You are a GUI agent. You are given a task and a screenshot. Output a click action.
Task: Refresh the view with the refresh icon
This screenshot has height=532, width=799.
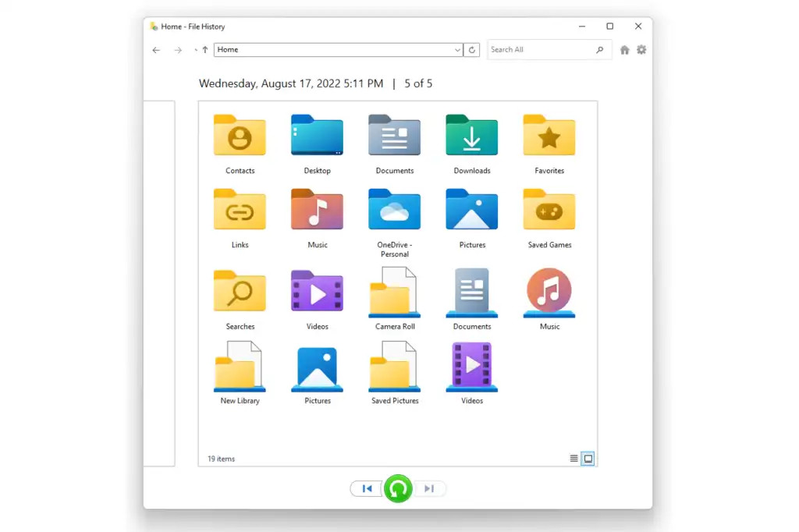[472, 49]
